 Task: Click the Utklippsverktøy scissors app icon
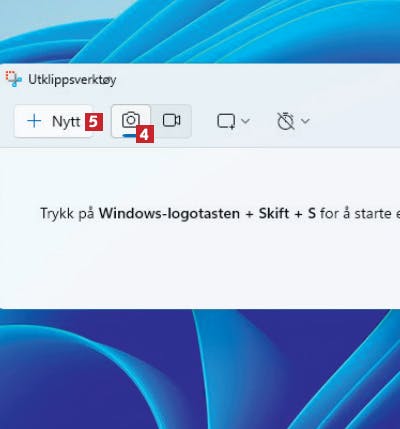point(14,79)
